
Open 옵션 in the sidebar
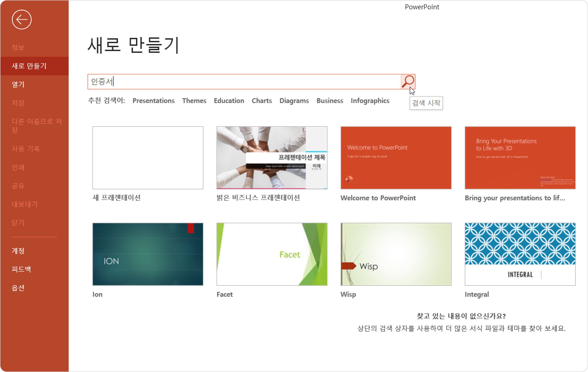coord(18,288)
